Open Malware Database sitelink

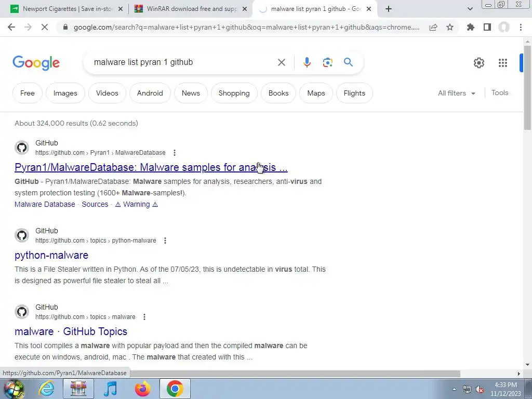coord(45,204)
